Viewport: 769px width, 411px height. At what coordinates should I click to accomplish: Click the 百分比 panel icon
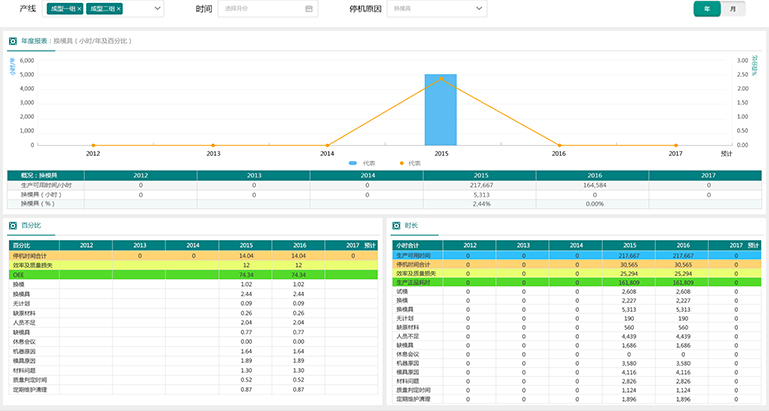[13, 226]
